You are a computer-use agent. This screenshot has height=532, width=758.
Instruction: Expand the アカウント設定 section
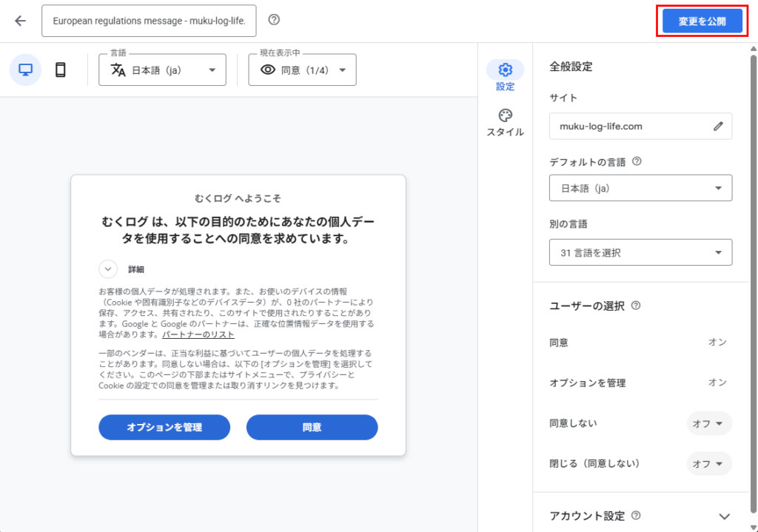click(x=724, y=516)
